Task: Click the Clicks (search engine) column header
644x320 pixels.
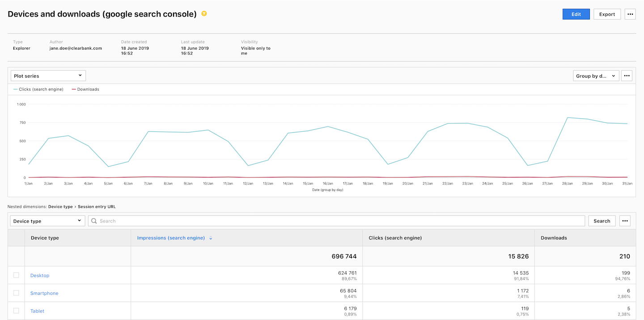Action: (x=395, y=238)
